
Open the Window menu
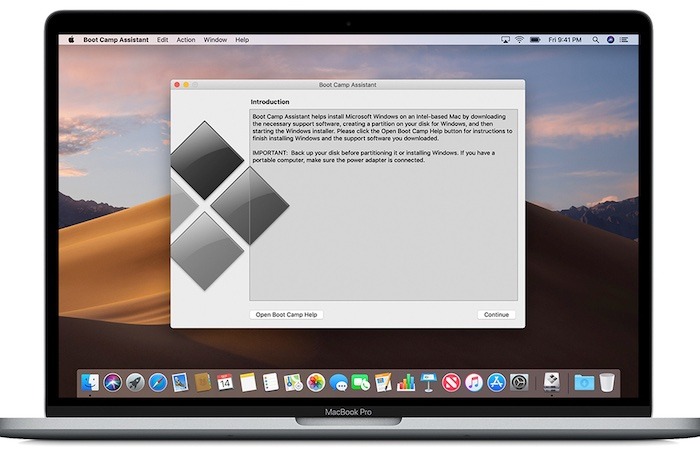pyautogui.click(x=215, y=40)
